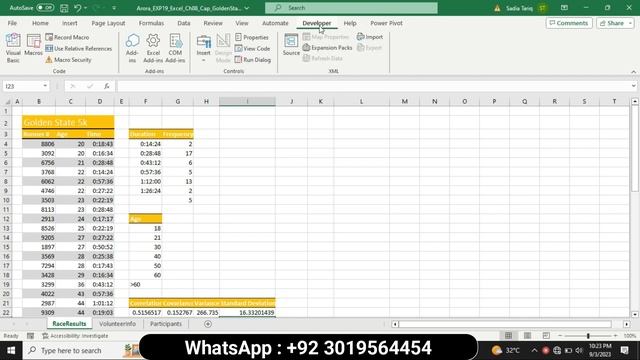This screenshot has height=360, width=640.
Task: Save the workbook
Action: 64,8
